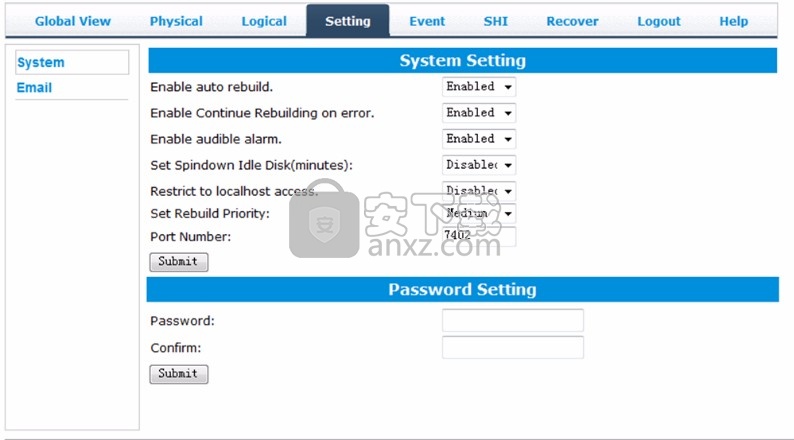Click the 'Enable auto rebuild.' label
794x440 pixels.
pyautogui.click(x=212, y=87)
